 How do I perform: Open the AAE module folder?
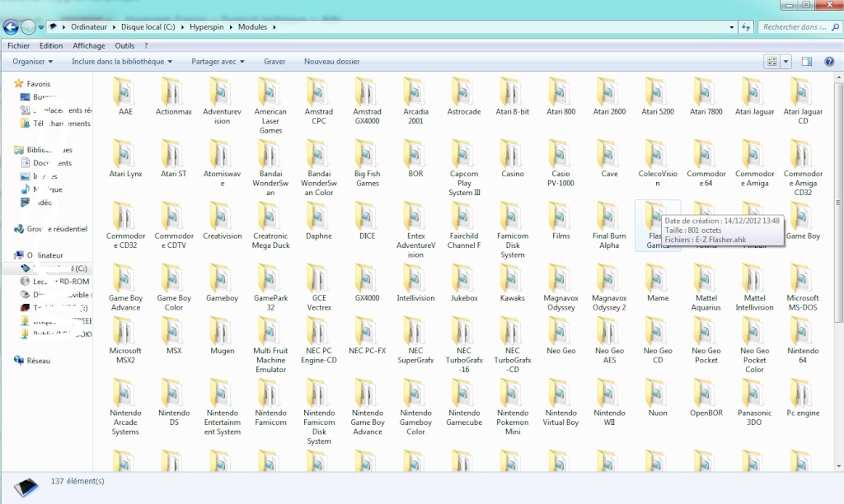125,97
